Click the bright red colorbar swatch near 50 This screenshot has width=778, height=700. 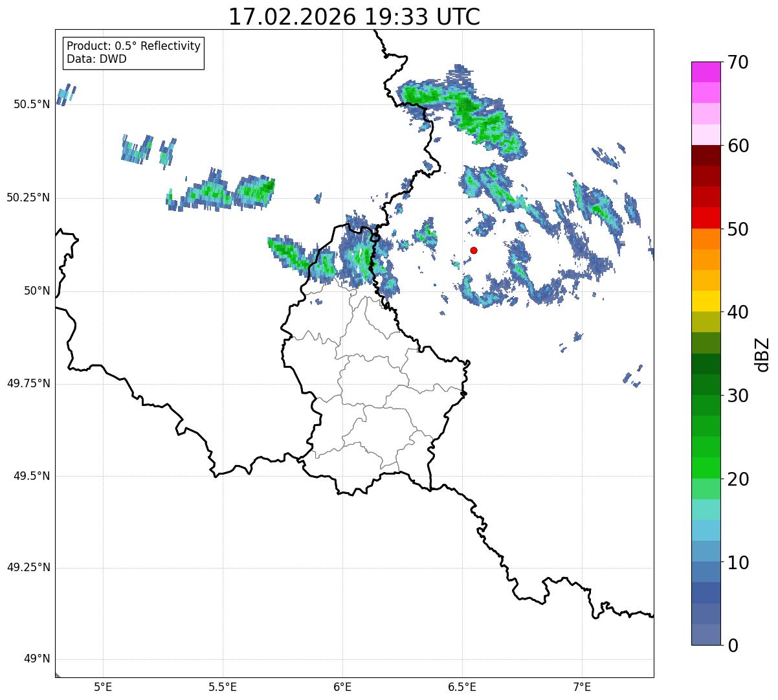[x=706, y=218]
